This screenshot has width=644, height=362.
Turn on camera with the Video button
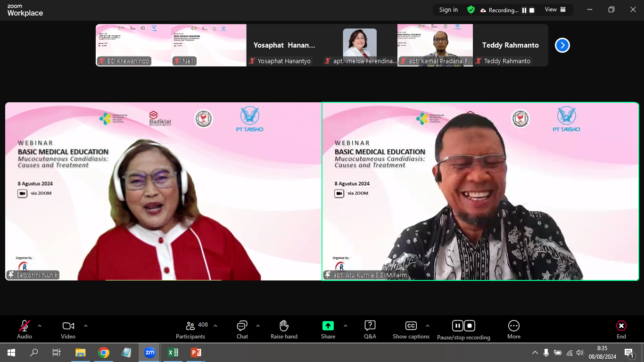[68, 329]
